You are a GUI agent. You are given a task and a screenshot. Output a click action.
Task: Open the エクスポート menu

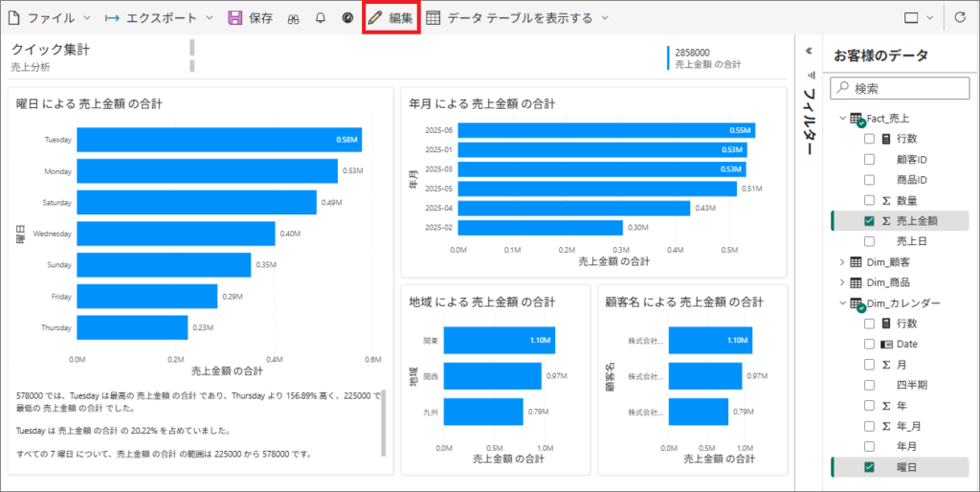158,18
